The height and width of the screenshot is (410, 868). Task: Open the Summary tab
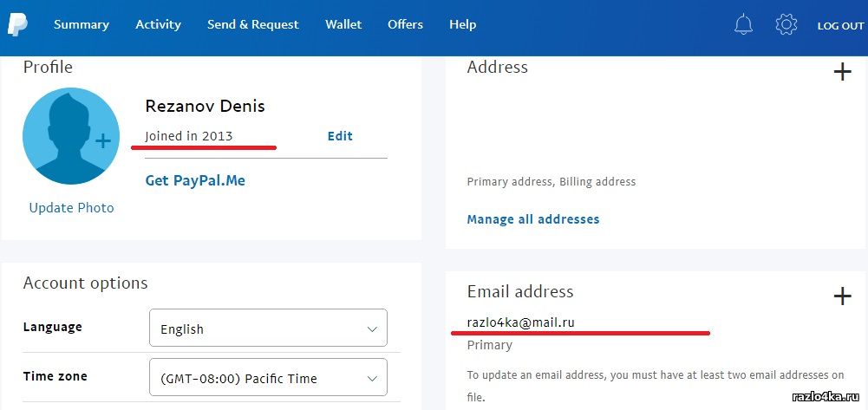(x=82, y=25)
